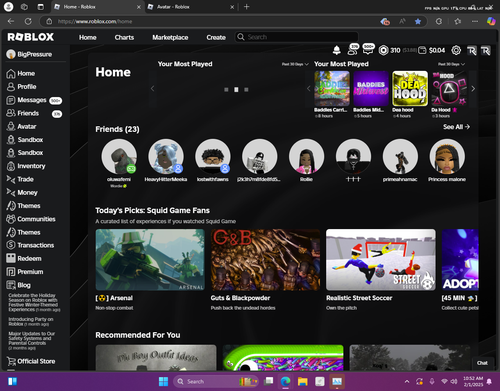Open Celebrate the Holiday Season blog post
This screenshot has width=500, height=391.
(x=34, y=302)
